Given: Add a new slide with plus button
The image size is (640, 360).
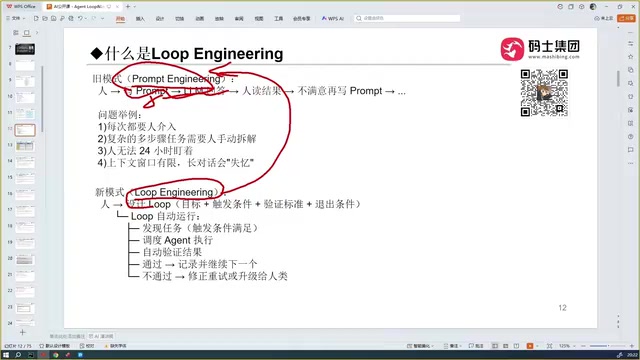Looking at the screenshot, I should click(22, 333).
